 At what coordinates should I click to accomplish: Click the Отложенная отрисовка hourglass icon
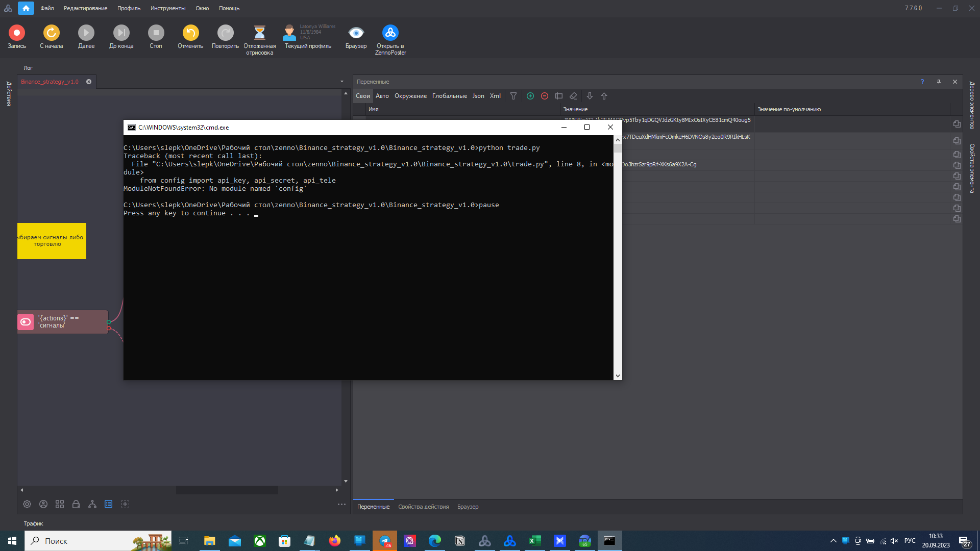(259, 33)
